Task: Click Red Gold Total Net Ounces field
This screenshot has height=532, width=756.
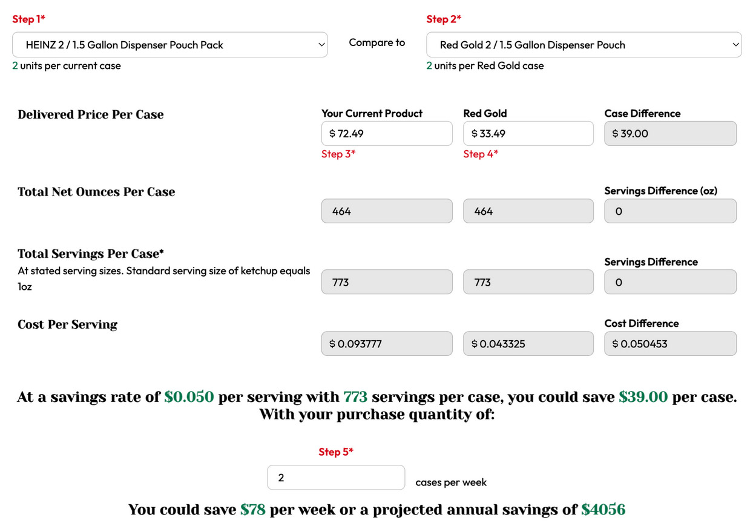Action: click(528, 211)
